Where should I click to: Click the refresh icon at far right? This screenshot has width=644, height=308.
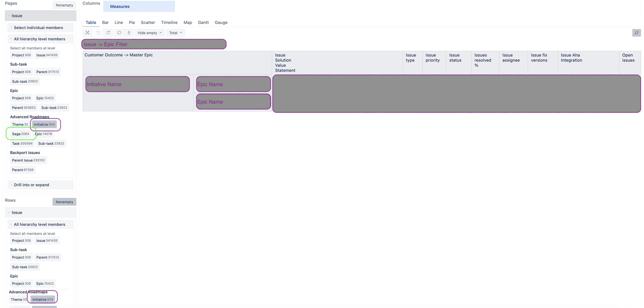click(636, 33)
